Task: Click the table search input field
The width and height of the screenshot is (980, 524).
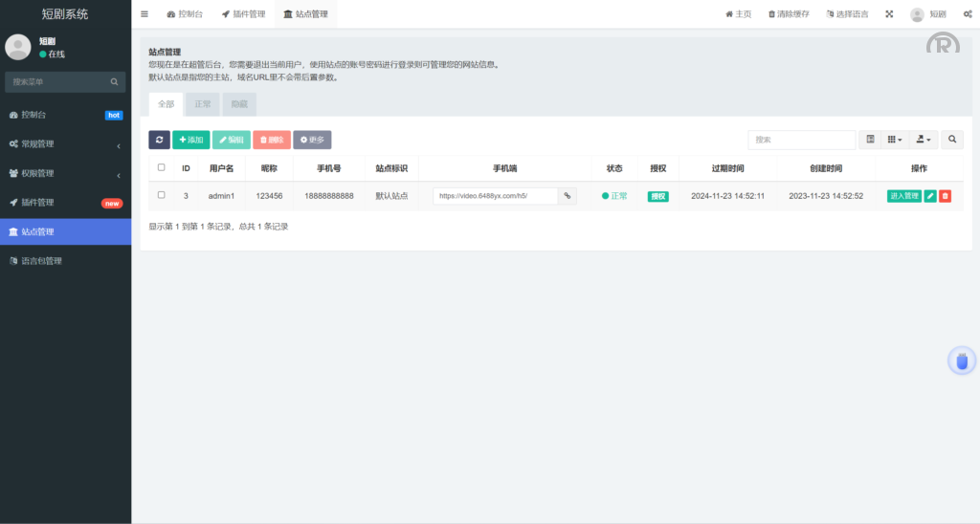Action: click(801, 140)
